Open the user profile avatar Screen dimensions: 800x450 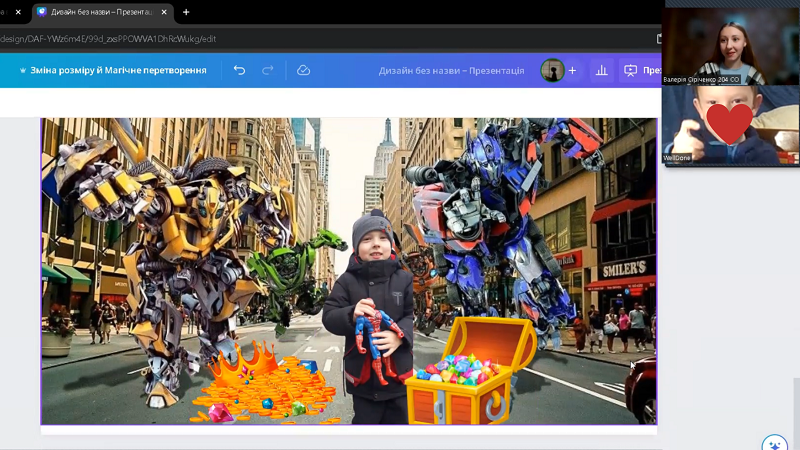tap(552, 70)
